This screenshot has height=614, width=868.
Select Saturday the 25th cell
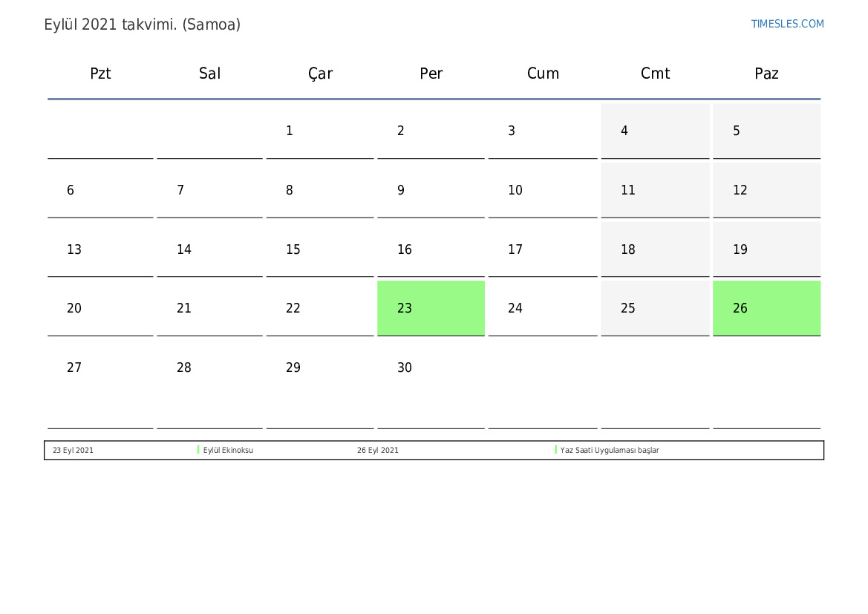click(x=655, y=308)
